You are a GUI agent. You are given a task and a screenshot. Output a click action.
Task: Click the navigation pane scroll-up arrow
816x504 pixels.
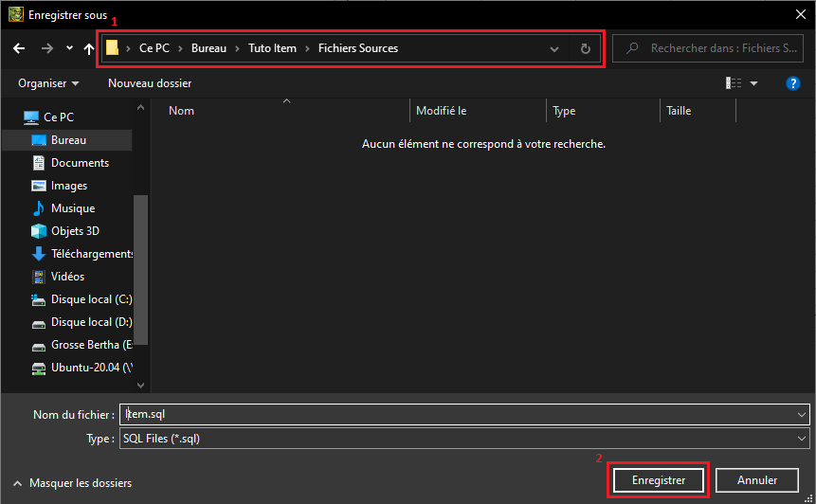[140, 108]
